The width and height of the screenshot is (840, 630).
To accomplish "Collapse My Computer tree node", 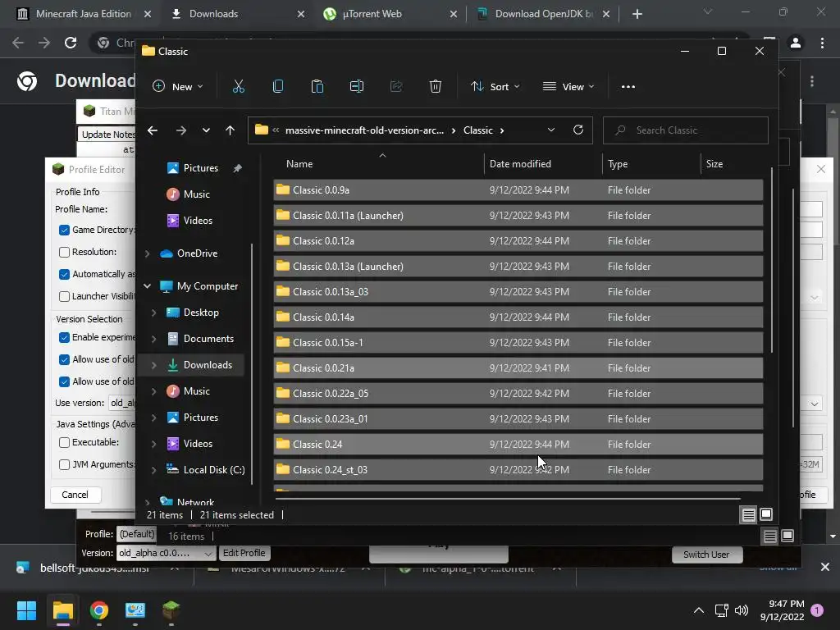I will 148,286.
